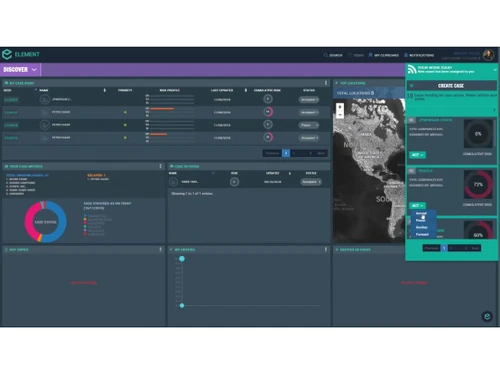Viewport: 500px width, 375px height.
Task: Open the Your Case Metrics panel options menu
Action: (x=160, y=166)
